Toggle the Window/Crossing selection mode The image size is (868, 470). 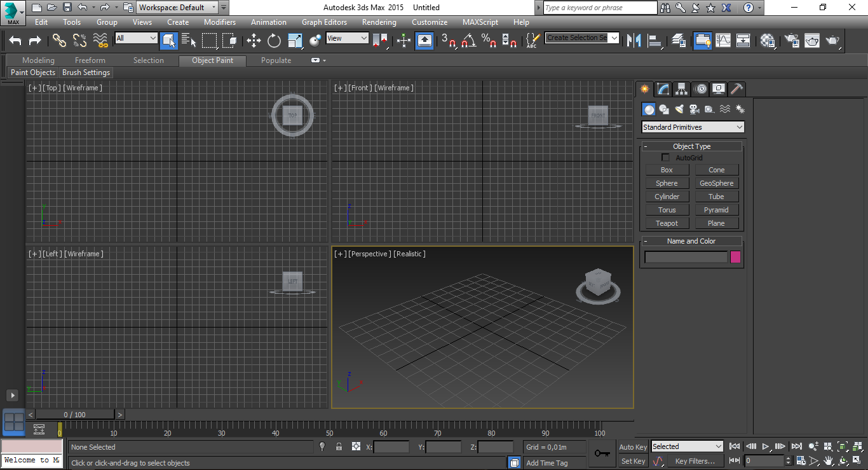[x=229, y=41]
